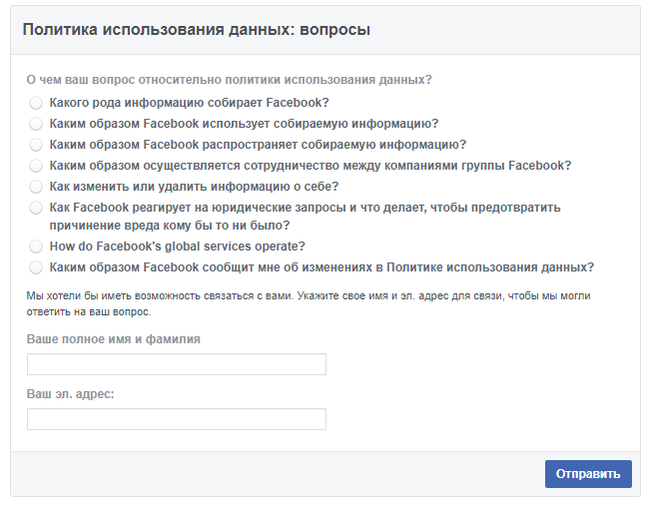Pick radio about сотрудничество между компаниями группы Facebook

pyautogui.click(x=36, y=166)
